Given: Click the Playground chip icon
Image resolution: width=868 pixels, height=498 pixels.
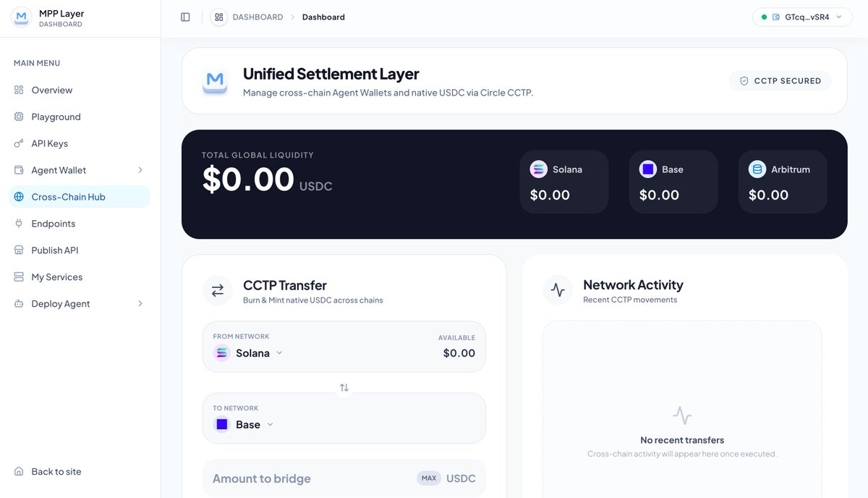Looking at the screenshot, I should 19,117.
